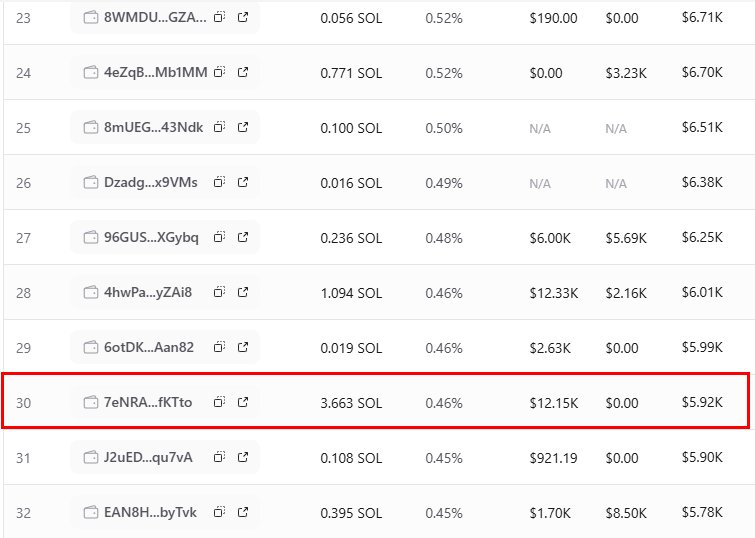Select row 28 with 1.094 SOL balance

pyautogui.click(x=378, y=292)
